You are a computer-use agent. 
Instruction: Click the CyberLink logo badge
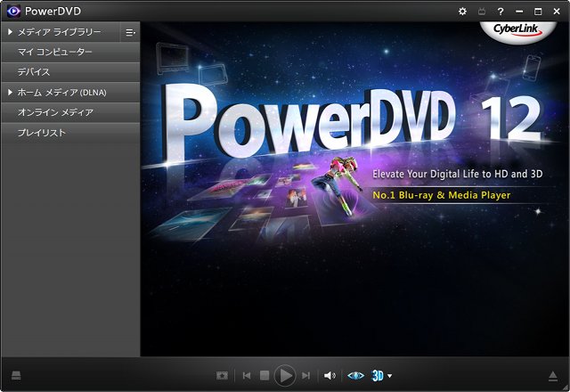coord(518,31)
